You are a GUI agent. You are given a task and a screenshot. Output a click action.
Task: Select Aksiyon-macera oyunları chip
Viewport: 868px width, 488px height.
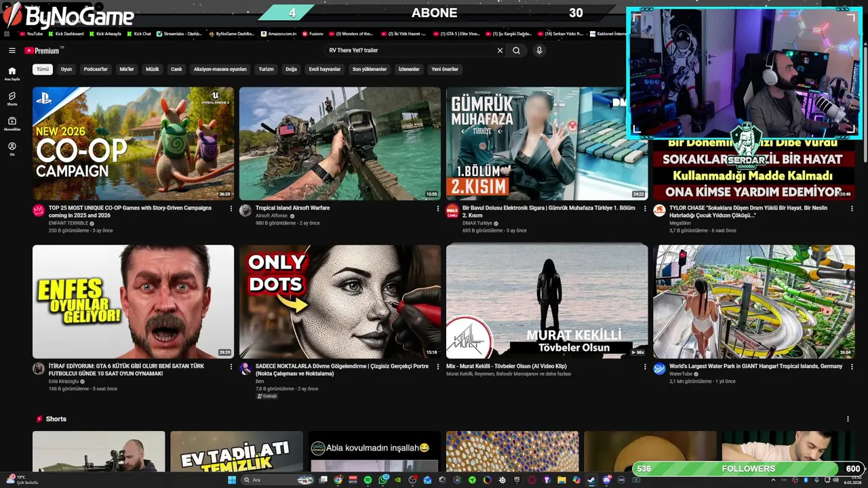point(220,69)
